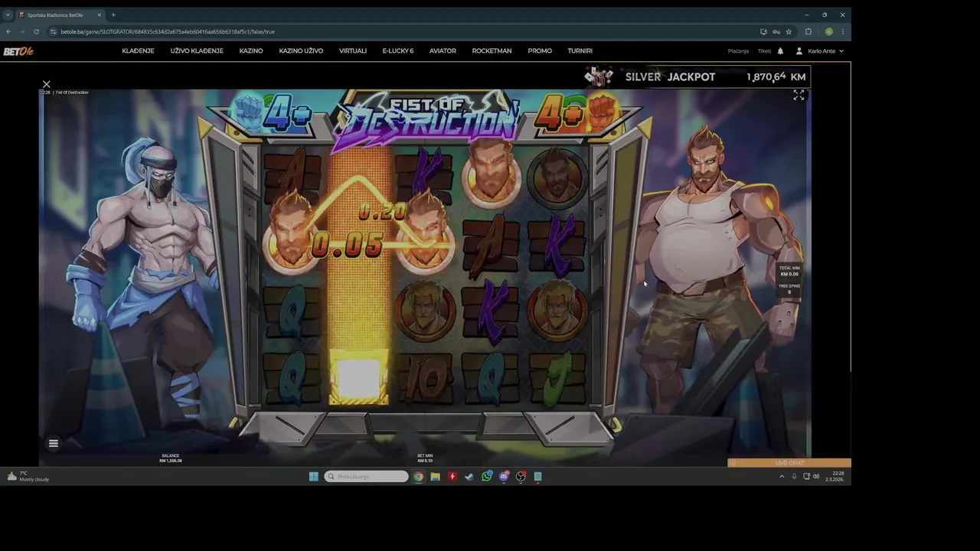Click the TOTAL WIN display

[x=789, y=271]
